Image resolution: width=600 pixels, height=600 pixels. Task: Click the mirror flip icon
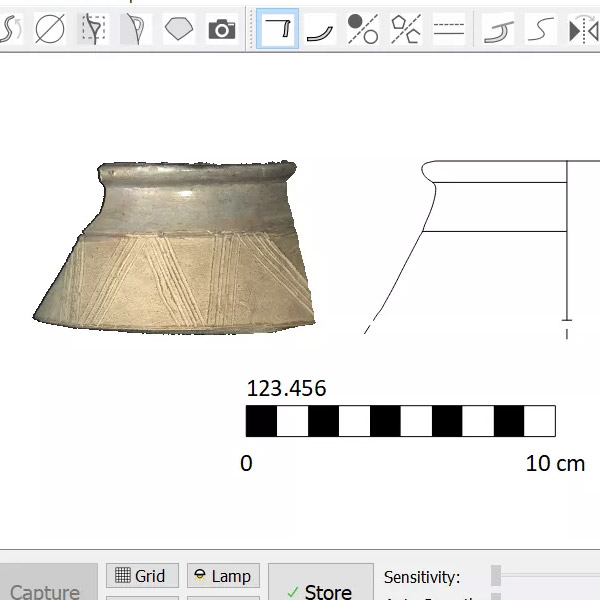pos(584,29)
